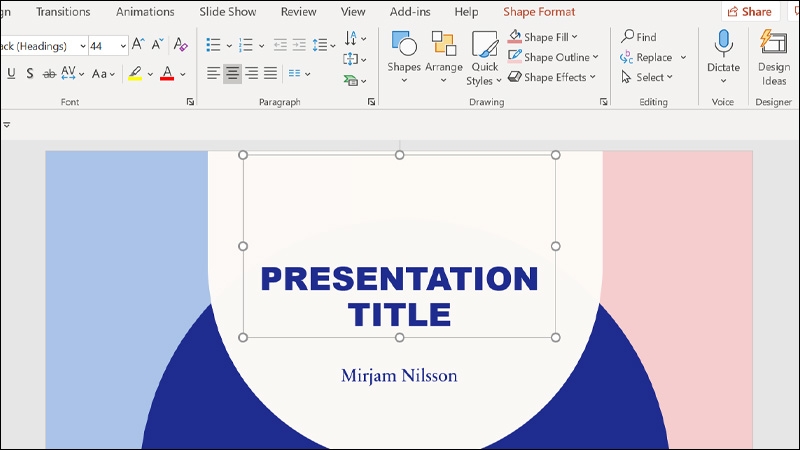
Task: Increase font size with the grow button
Action: [138, 44]
